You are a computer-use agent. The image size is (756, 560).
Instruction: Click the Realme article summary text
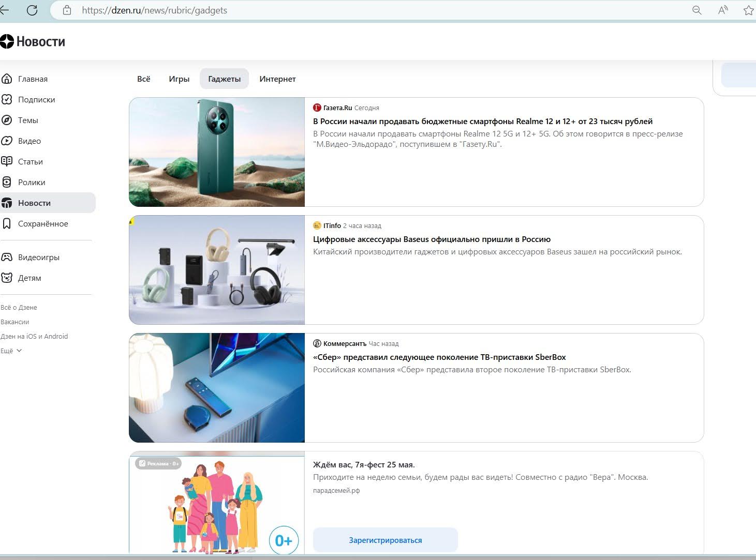498,139
